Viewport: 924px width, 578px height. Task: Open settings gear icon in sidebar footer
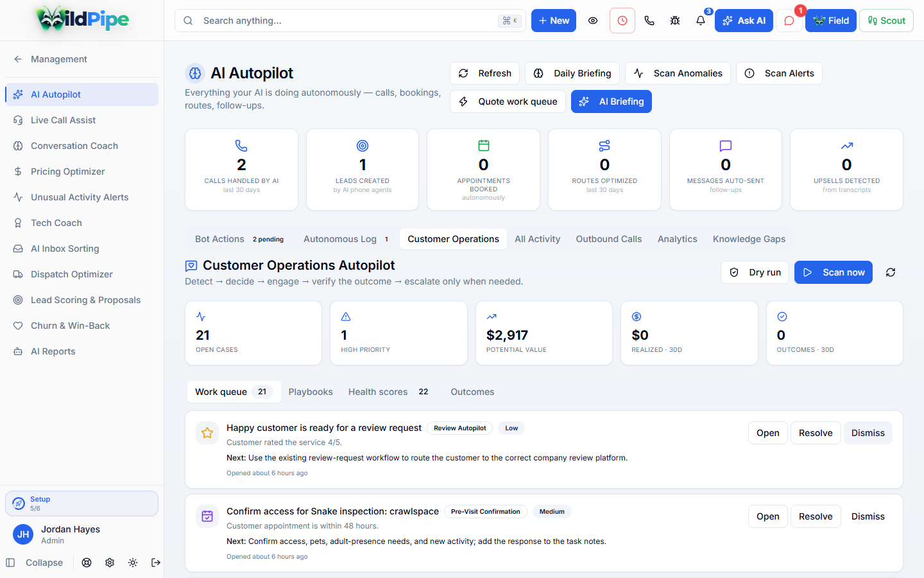coord(110,563)
